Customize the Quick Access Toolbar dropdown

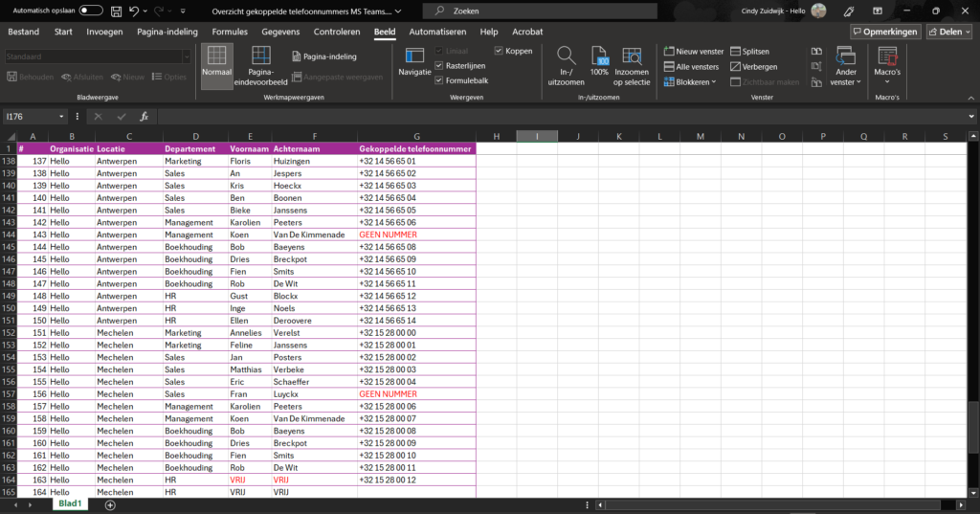pyautogui.click(x=183, y=11)
